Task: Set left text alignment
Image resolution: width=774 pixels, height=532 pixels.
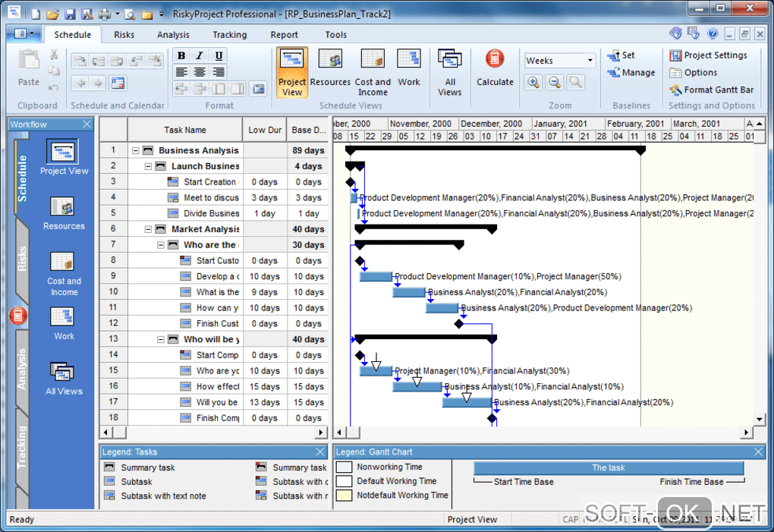Action: [181, 72]
